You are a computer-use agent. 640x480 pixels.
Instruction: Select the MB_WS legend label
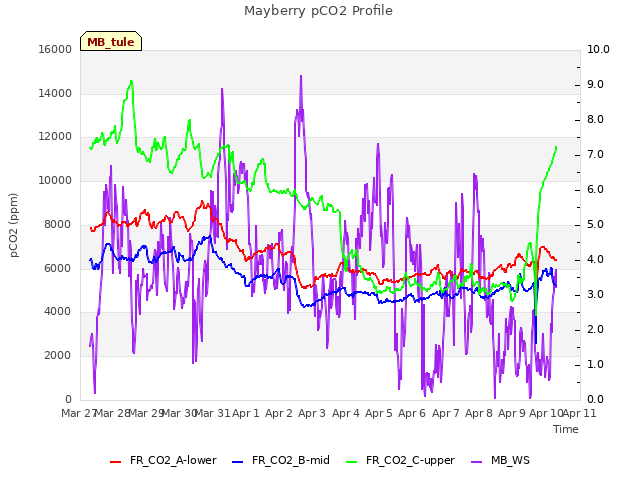pos(510,460)
